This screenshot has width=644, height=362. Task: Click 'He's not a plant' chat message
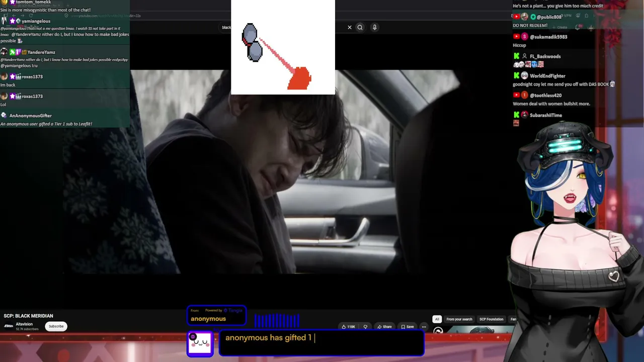(x=558, y=6)
